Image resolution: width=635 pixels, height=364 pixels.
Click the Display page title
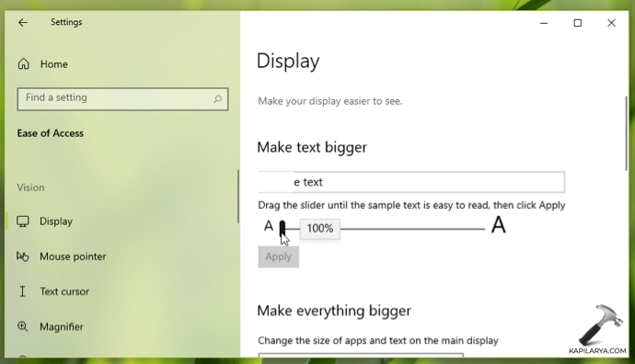(x=288, y=62)
